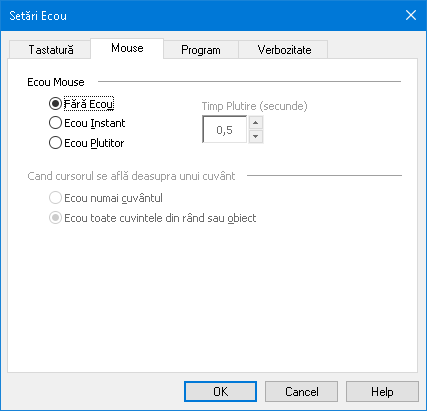This screenshot has height=411, width=427.
Task: Click the Timp Plutire (secunde) label
Action: (254, 106)
